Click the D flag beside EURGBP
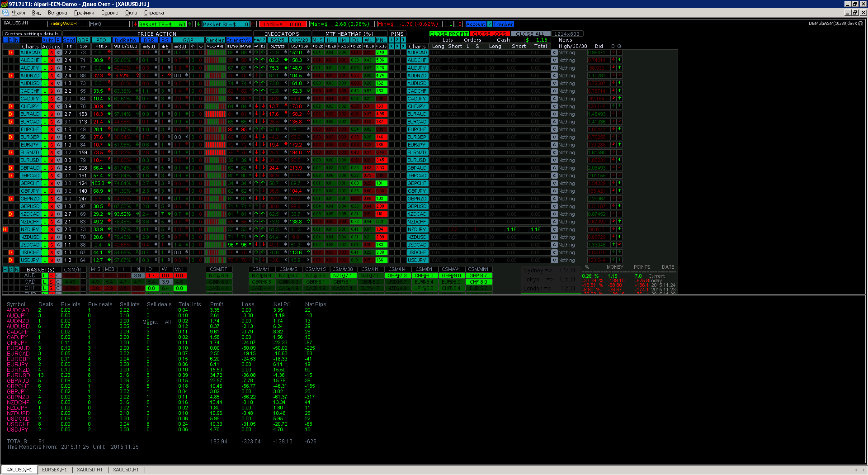The height and width of the screenshot is (475, 868). pyautogui.click(x=11, y=137)
